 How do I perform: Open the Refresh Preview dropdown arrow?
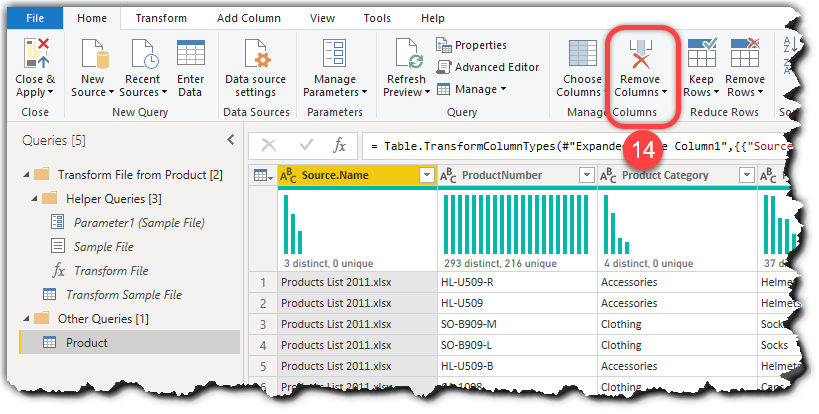(x=427, y=92)
